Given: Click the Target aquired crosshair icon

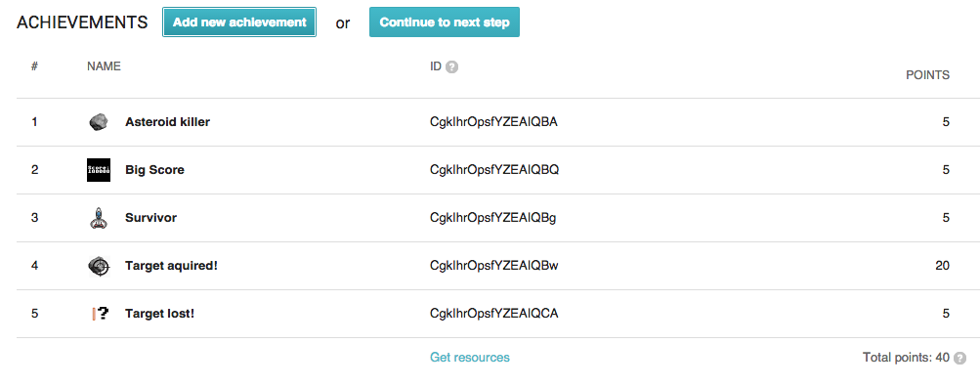Looking at the screenshot, I should (99, 266).
